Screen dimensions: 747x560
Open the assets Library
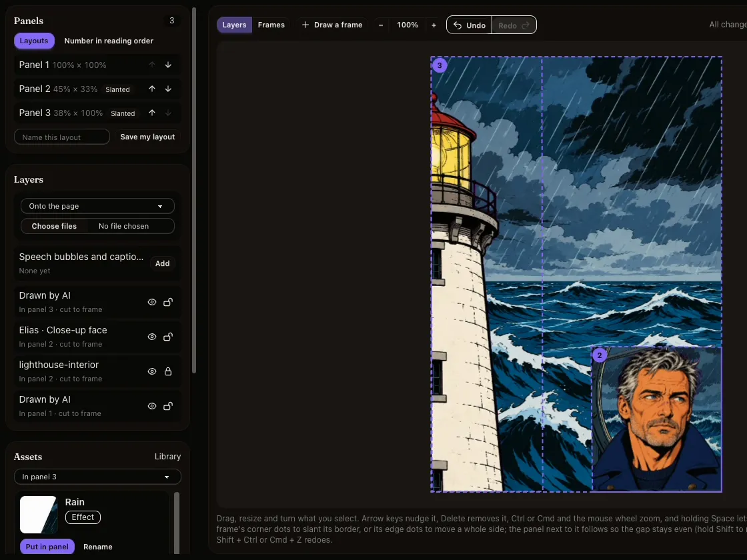pyautogui.click(x=167, y=456)
